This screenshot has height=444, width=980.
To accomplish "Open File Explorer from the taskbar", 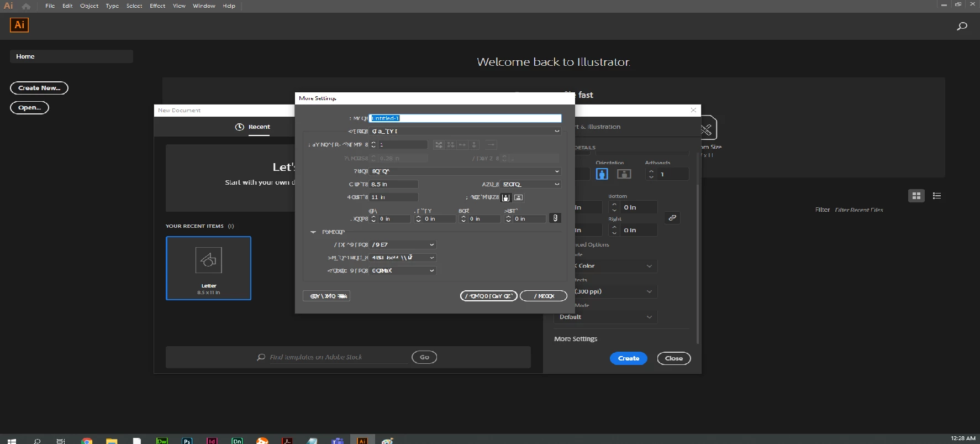I will point(112,440).
